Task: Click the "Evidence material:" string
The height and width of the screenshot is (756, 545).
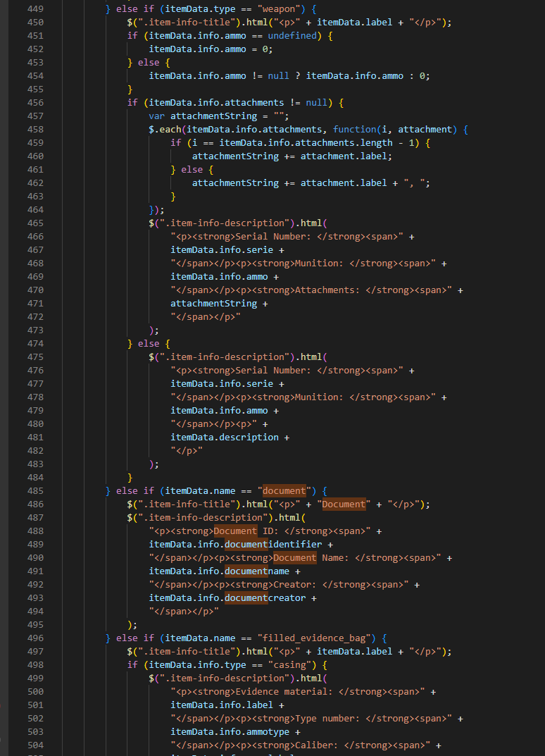Action: coord(284,691)
